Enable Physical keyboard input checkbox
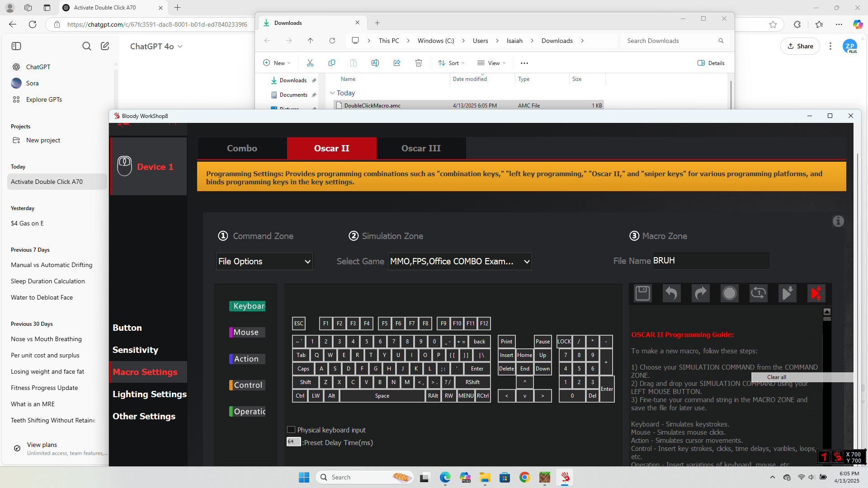 pos(292,430)
